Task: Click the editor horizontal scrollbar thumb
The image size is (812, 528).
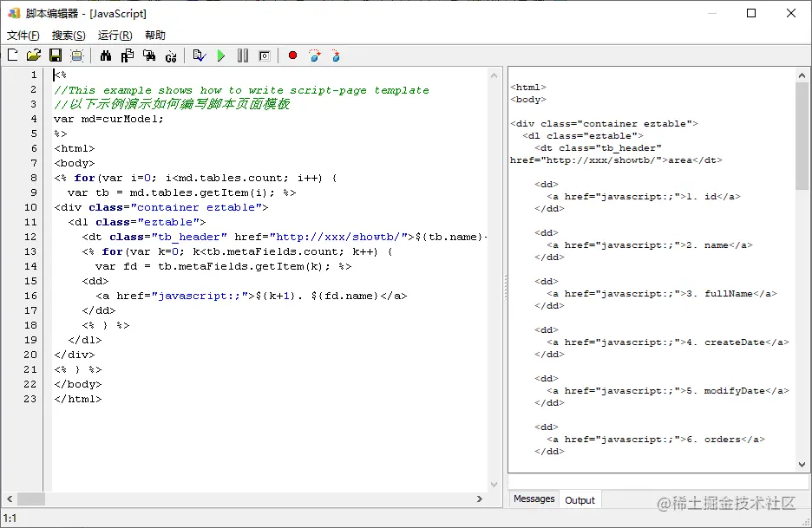Action: click(31, 499)
